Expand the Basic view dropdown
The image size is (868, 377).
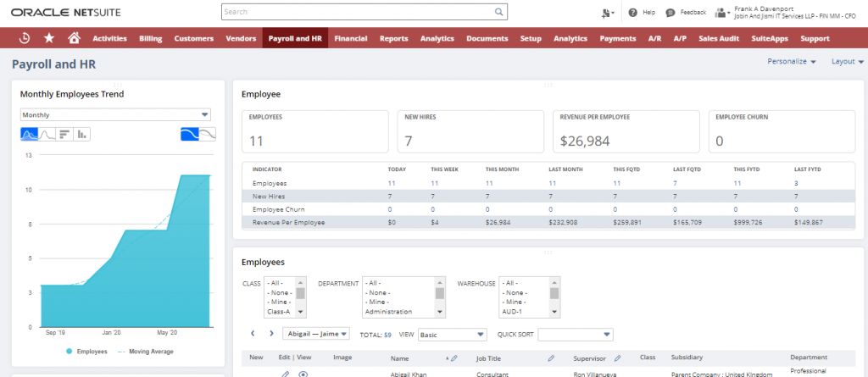point(452,334)
